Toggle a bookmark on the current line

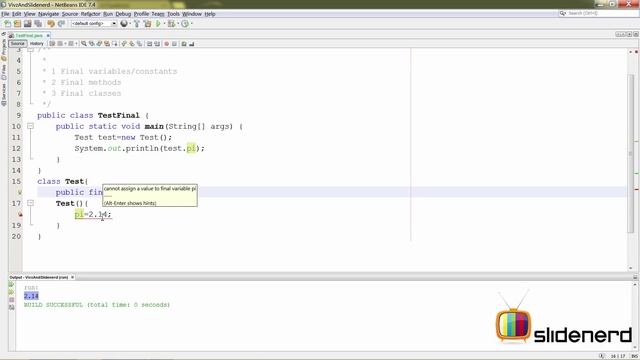(x=140, y=44)
